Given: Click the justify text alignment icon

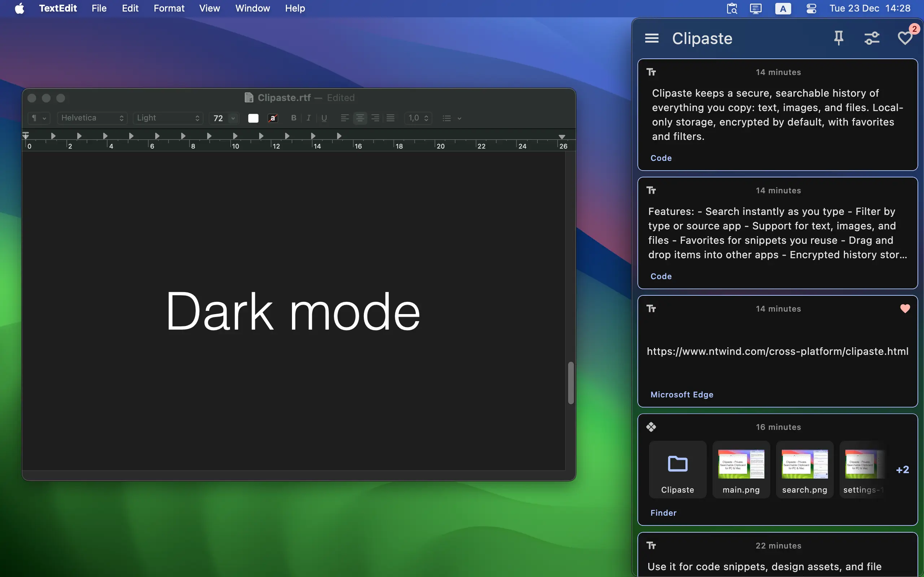Looking at the screenshot, I should coord(390,118).
